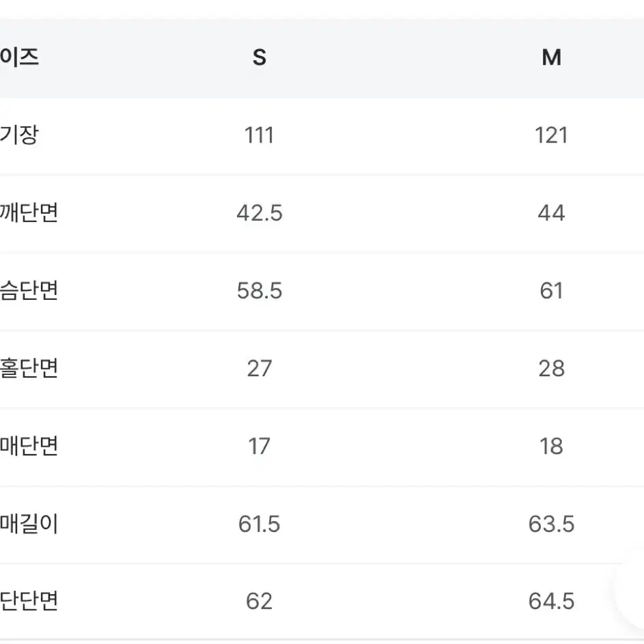Click the shoulder width value 42.5
644x644 pixels.
point(259,213)
